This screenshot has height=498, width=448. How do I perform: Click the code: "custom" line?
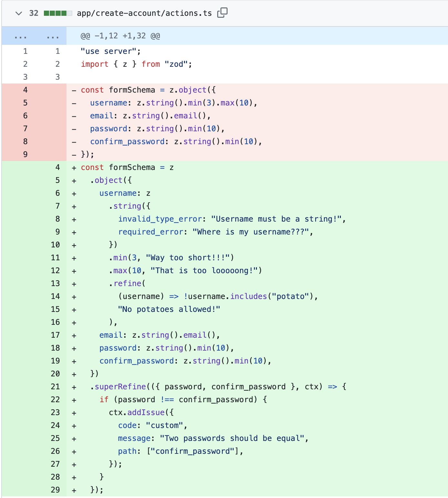point(153,425)
